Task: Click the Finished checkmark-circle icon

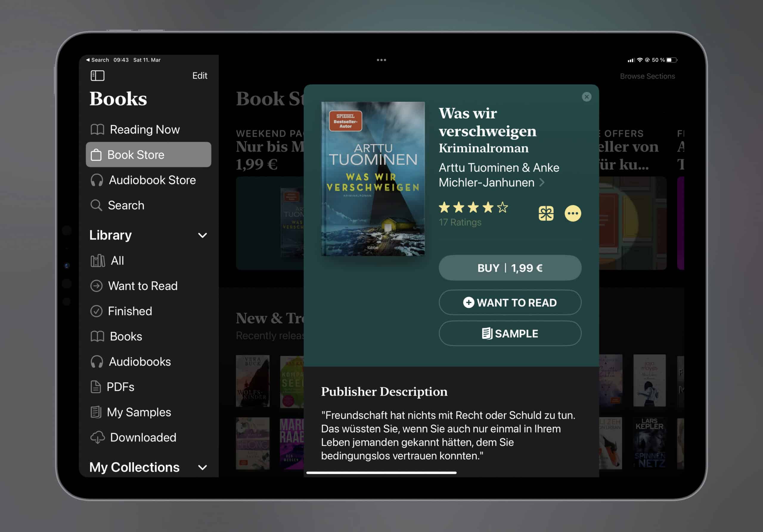Action: [96, 311]
